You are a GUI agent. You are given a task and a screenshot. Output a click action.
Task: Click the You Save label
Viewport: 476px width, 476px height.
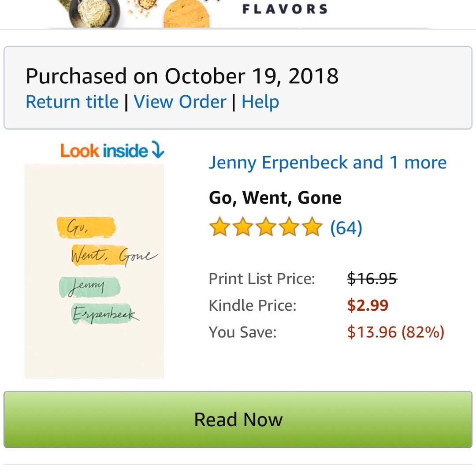coord(242,332)
